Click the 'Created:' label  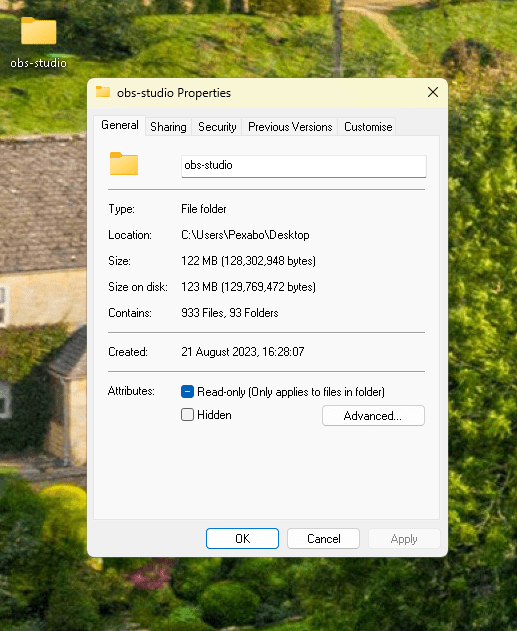(128, 352)
